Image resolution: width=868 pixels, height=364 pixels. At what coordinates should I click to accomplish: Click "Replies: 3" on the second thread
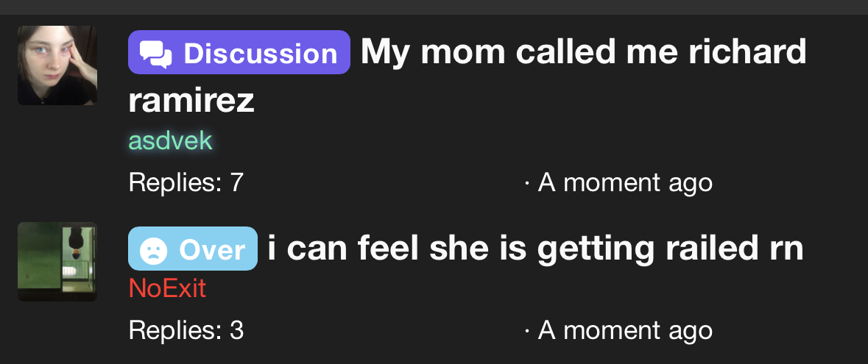186,329
